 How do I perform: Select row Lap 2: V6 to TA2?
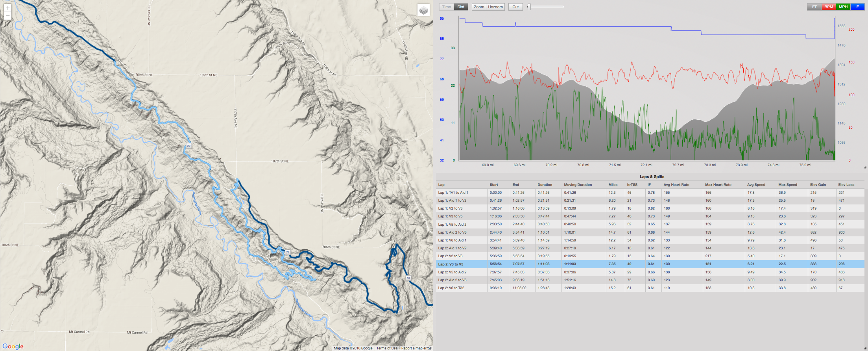(650, 288)
